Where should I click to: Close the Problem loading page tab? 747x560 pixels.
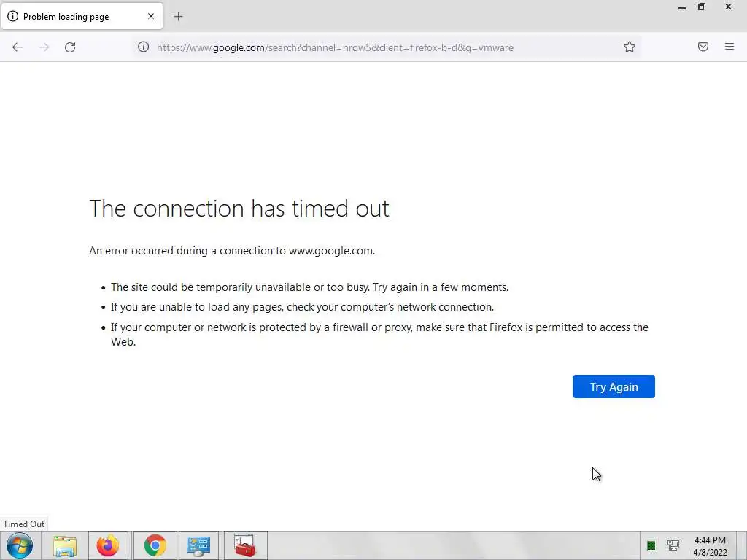click(151, 16)
